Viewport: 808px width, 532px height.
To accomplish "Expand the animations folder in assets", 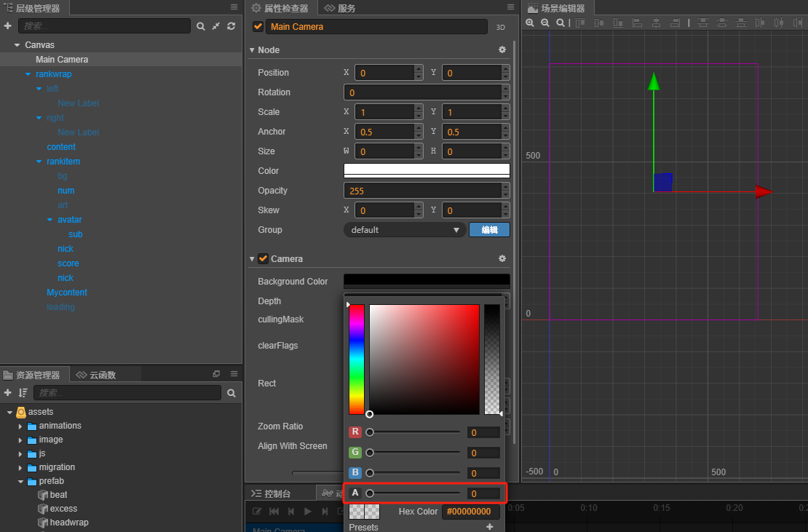I will coord(20,426).
